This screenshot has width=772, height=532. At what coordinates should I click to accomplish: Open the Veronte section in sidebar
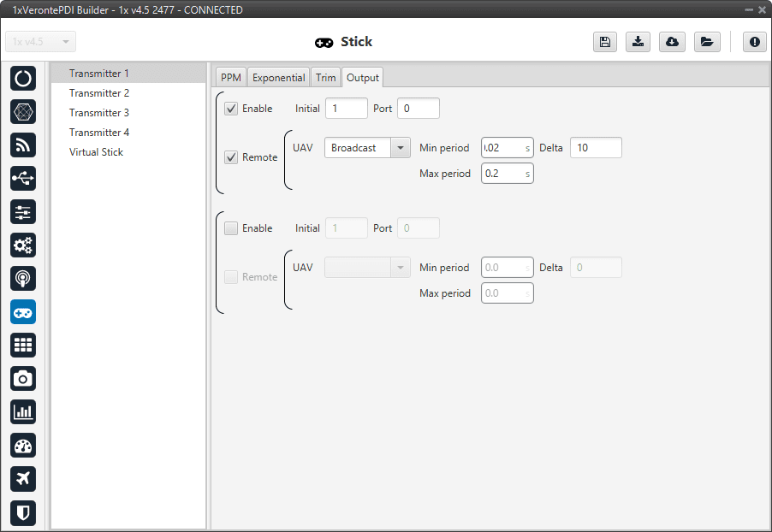[x=23, y=78]
